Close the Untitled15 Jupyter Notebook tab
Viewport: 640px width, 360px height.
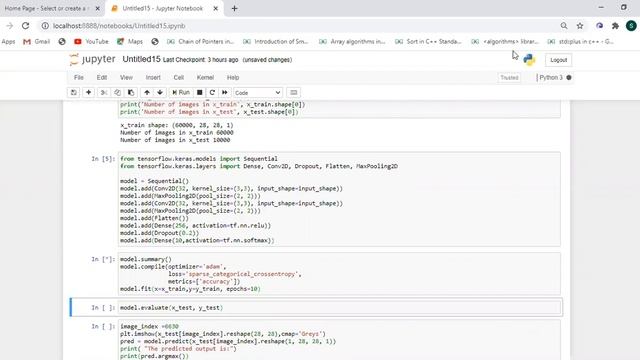click(216, 9)
